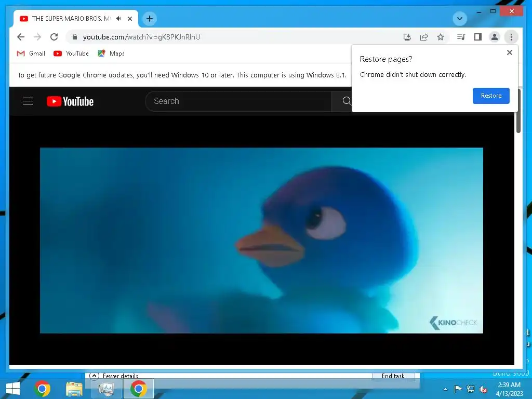Open the Windows Start button

[x=13, y=389]
